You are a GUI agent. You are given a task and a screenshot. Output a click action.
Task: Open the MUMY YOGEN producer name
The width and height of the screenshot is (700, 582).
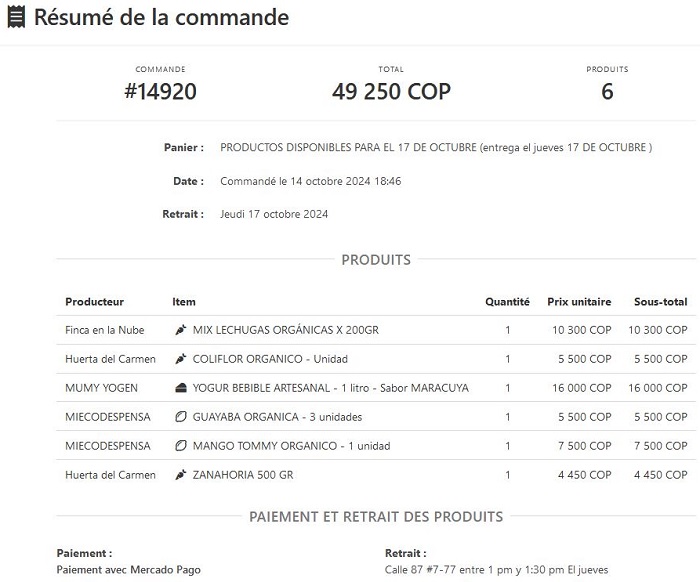click(101, 388)
